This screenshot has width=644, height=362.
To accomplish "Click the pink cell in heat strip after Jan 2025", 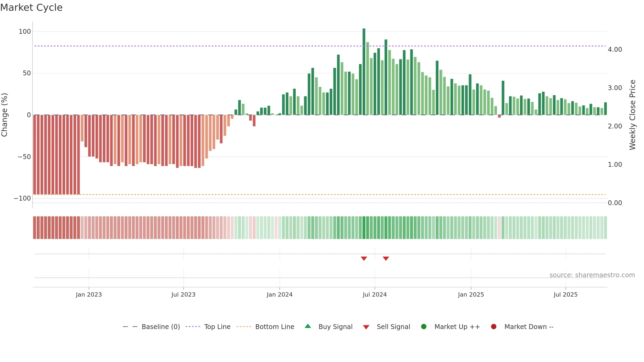I will click(x=499, y=228).
